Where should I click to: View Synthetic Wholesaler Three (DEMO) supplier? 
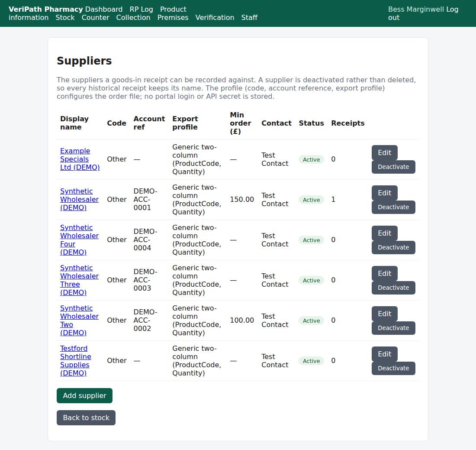coord(80,280)
